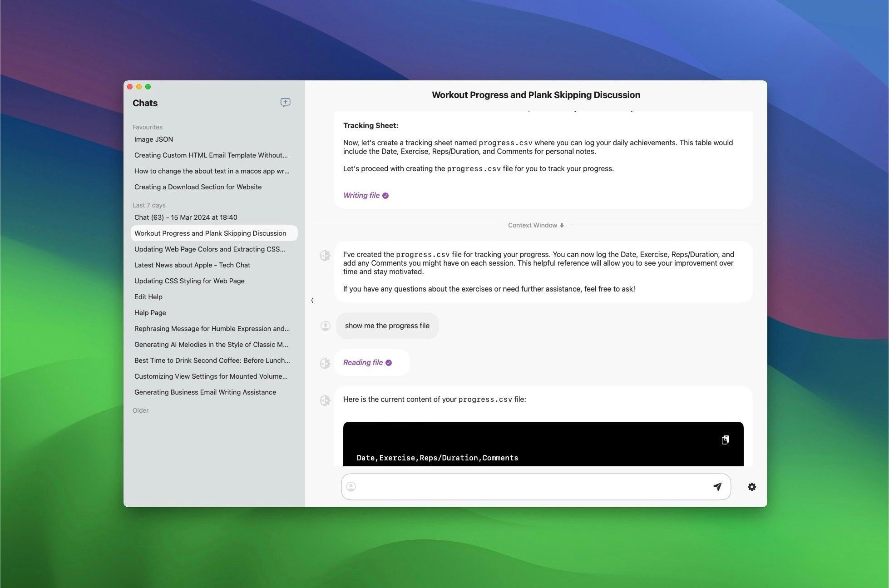The height and width of the screenshot is (588, 889).
Task: Open Generating Business Email Writing Assistance chat
Action: tap(205, 392)
